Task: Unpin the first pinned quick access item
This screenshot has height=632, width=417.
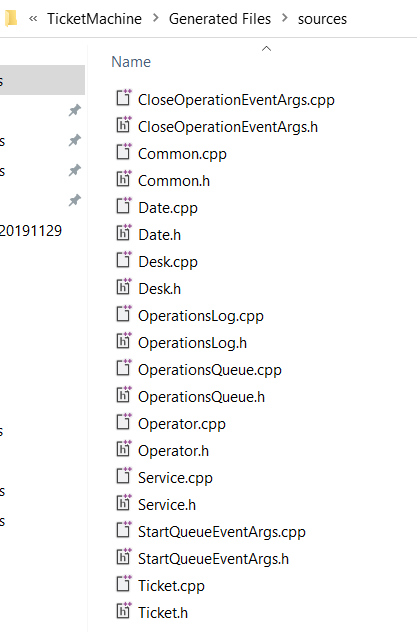Action: (x=75, y=110)
